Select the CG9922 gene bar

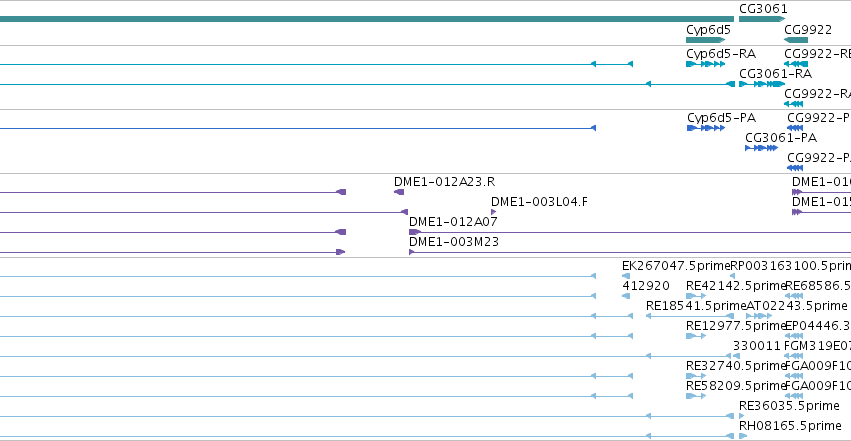click(796, 40)
